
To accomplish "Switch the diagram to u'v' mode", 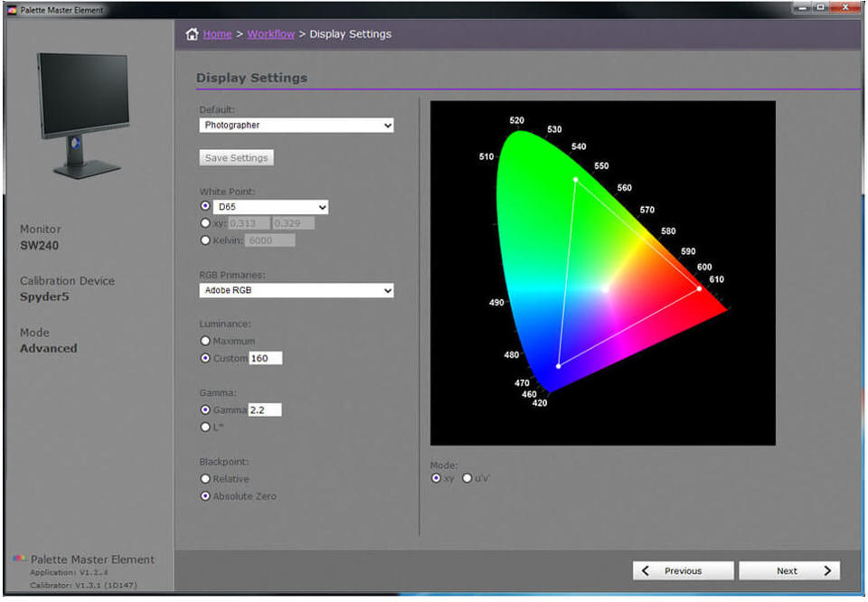I will click(467, 478).
